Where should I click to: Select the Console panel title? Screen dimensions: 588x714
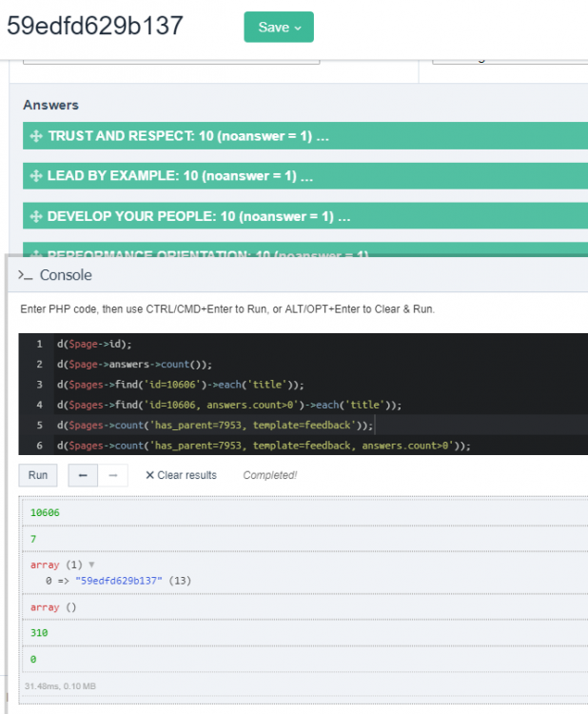pyautogui.click(x=66, y=275)
